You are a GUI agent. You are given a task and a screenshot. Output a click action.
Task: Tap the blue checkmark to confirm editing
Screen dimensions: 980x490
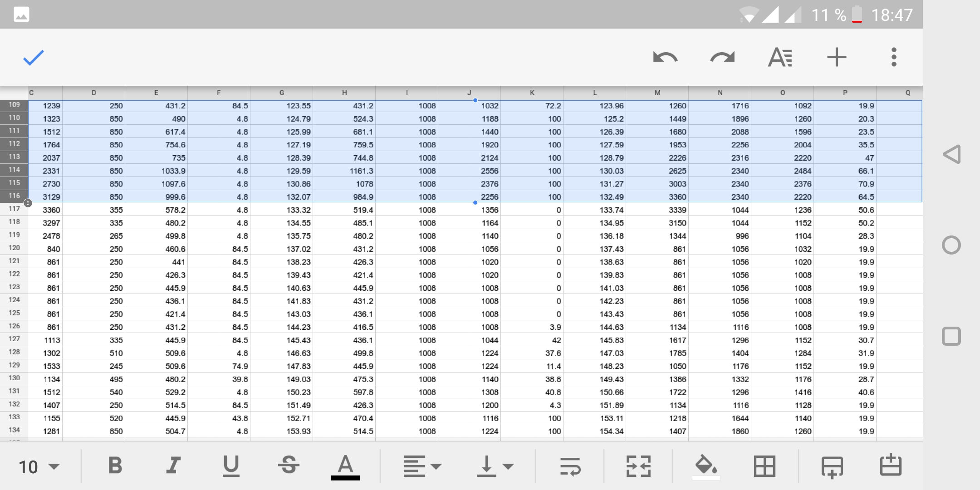34,58
